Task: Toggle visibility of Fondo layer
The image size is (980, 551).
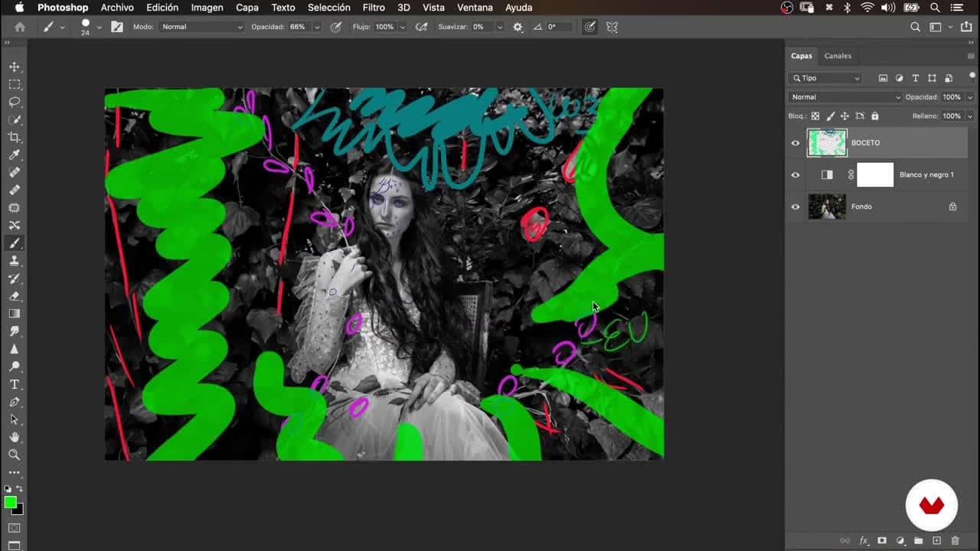Action: (x=795, y=207)
